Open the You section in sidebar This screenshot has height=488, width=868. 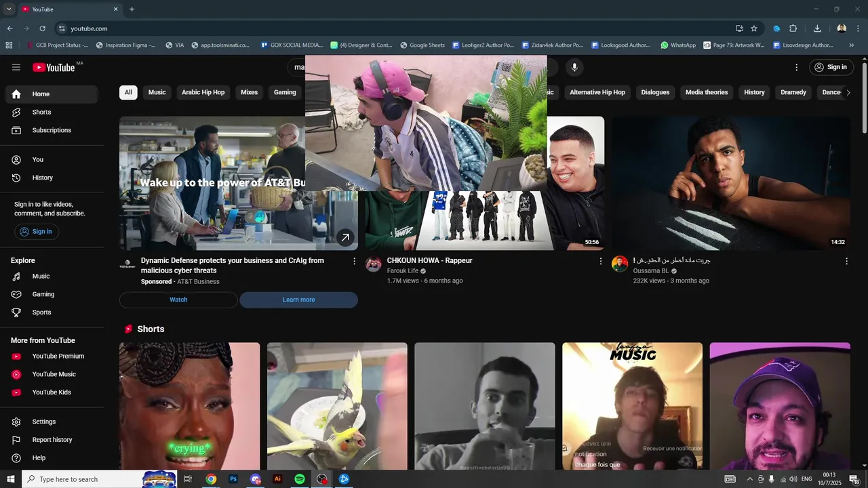coord(52,159)
